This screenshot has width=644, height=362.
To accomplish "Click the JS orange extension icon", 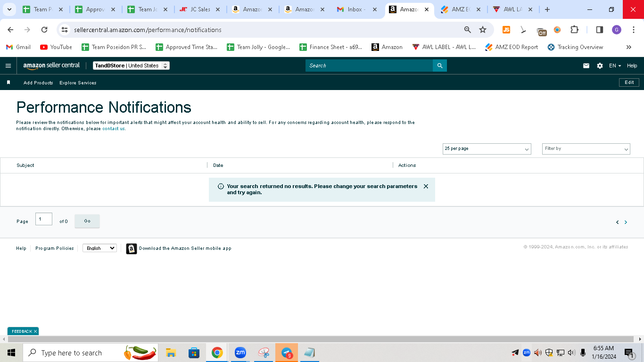I will pyautogui.click(x=506, y=30).
